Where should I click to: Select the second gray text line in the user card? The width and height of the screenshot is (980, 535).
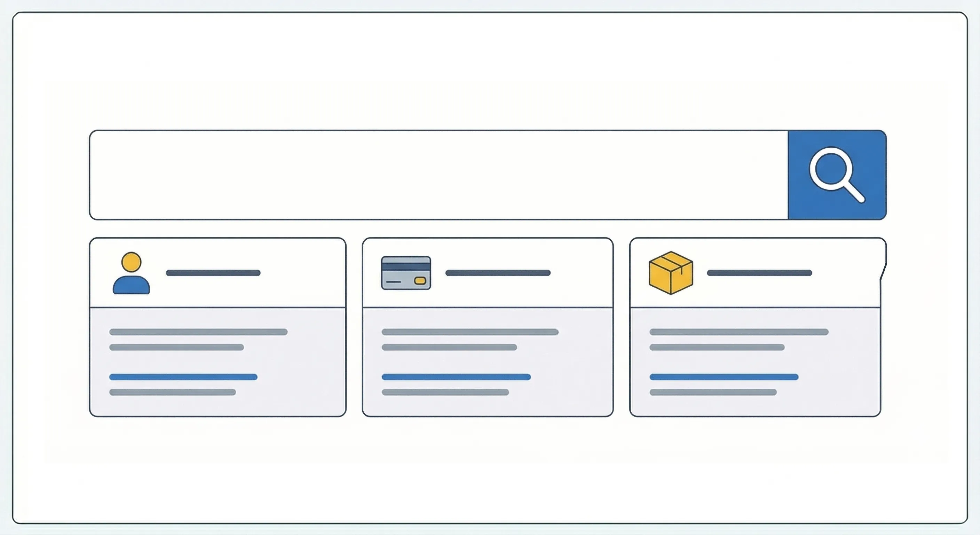(176, 347)
